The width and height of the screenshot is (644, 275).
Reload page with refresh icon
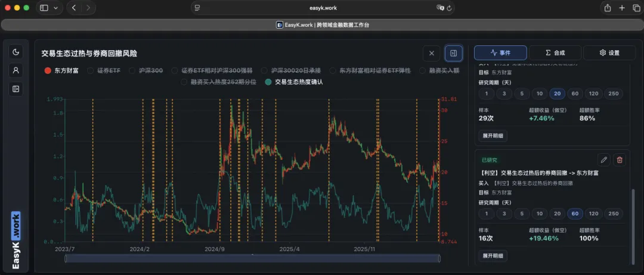449,8
